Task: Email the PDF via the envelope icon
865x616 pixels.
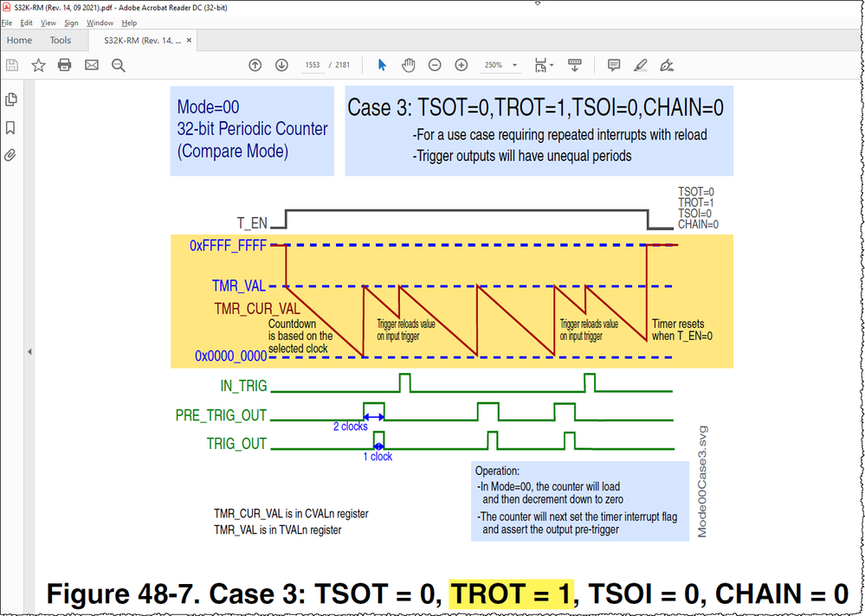Action: point(91,65)
